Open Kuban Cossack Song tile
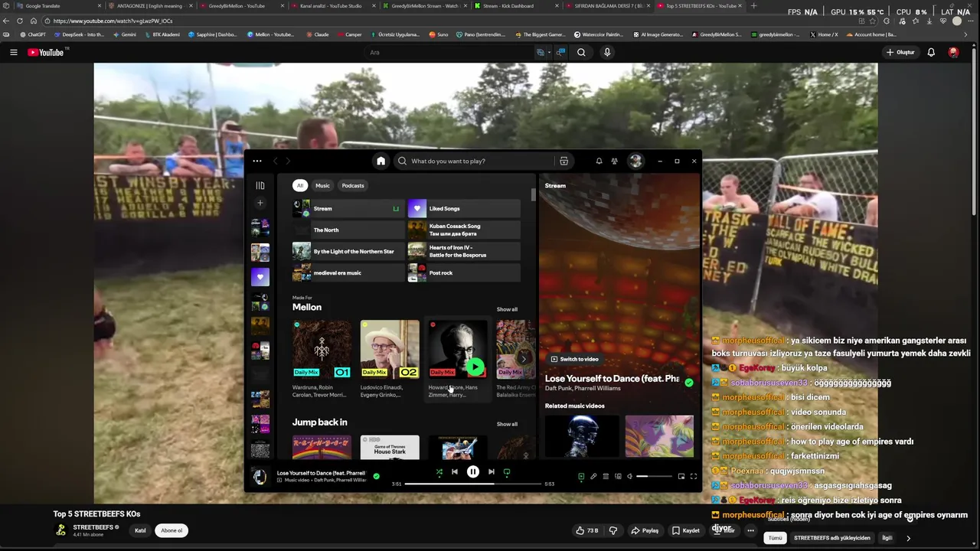 tap(464, 230)
